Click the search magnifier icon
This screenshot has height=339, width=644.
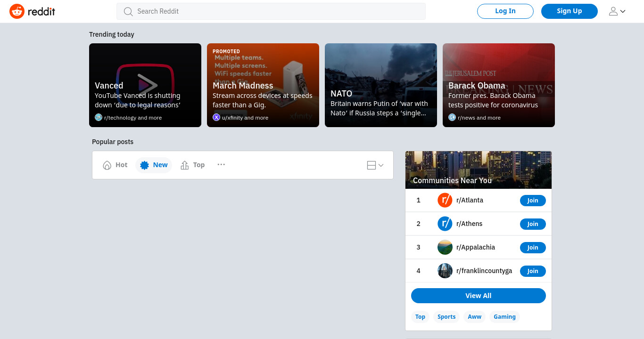pos(128,11)
